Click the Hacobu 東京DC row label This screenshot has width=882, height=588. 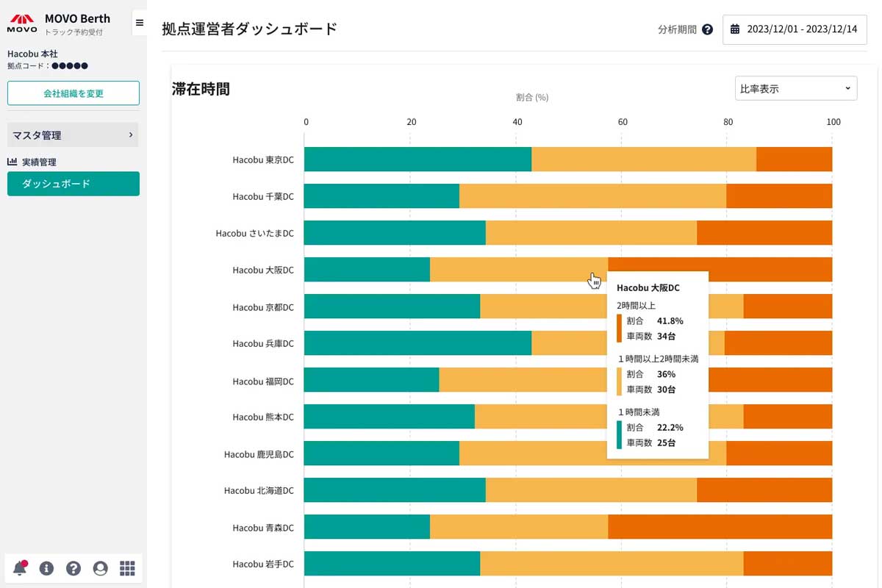[263, 159]
